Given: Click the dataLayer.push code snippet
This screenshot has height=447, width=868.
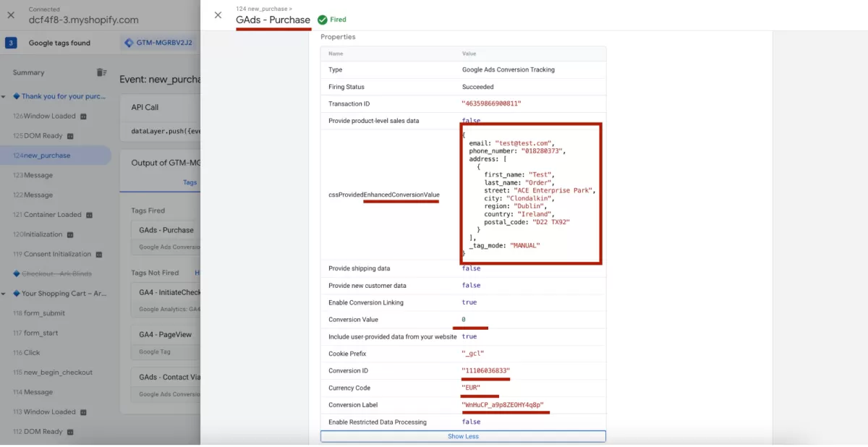Looking at the screenshot, I should tap(166, 132).
